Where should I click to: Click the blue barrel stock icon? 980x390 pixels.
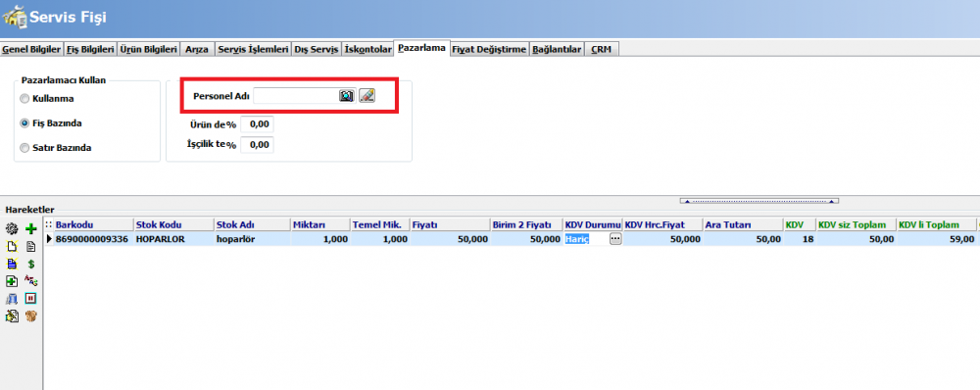pyautogui.click(x=12, y=299)
